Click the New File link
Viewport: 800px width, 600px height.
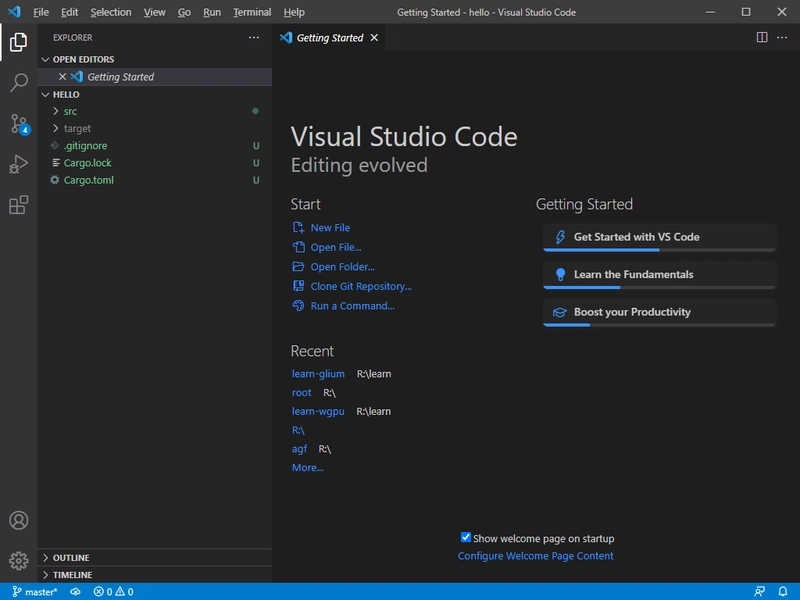coord(330,228)
